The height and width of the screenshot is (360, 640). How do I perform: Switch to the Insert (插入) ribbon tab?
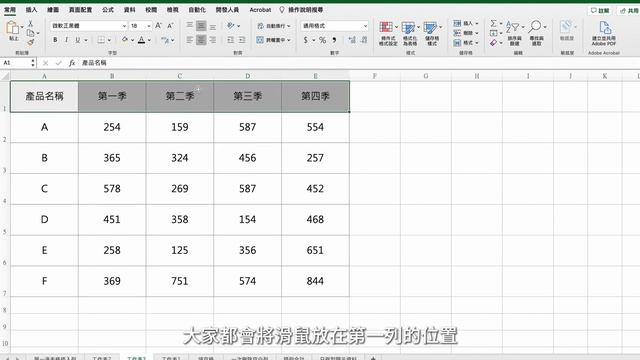tap(31, 10)
